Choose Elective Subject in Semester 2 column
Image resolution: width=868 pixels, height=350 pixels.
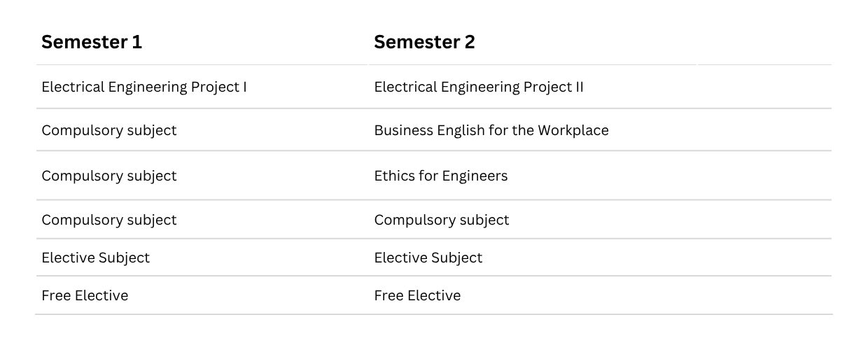[428, 258]
